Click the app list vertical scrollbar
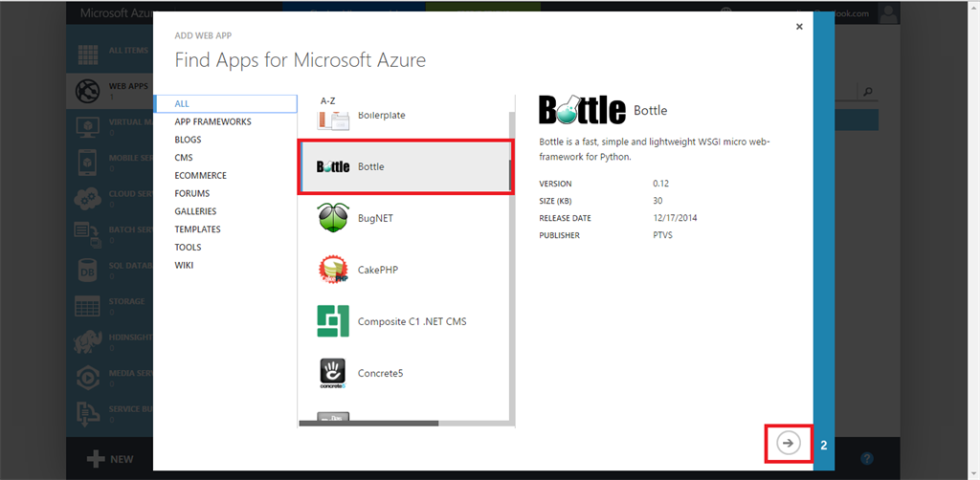The height and width of the screenshot is (480, 980). (513, 175)
